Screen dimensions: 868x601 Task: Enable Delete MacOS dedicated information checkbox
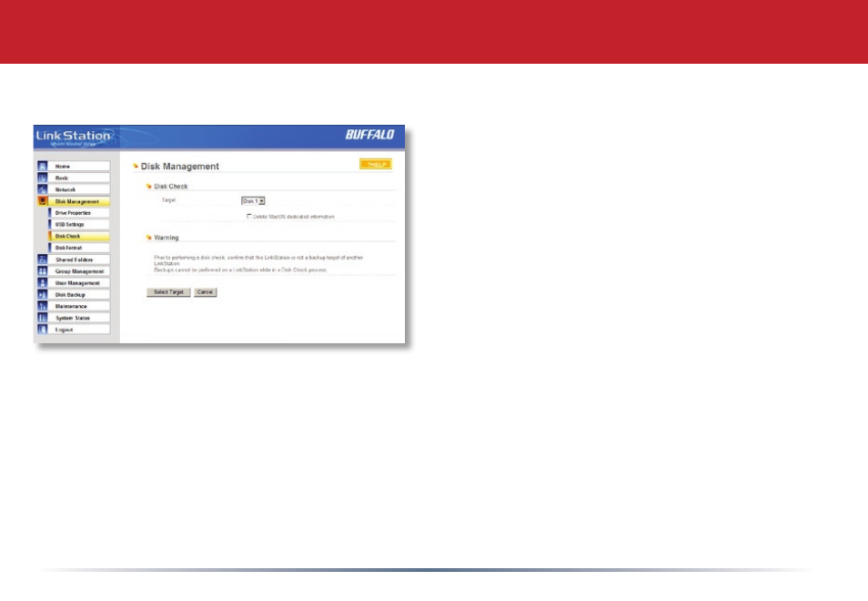click(249, 216)
